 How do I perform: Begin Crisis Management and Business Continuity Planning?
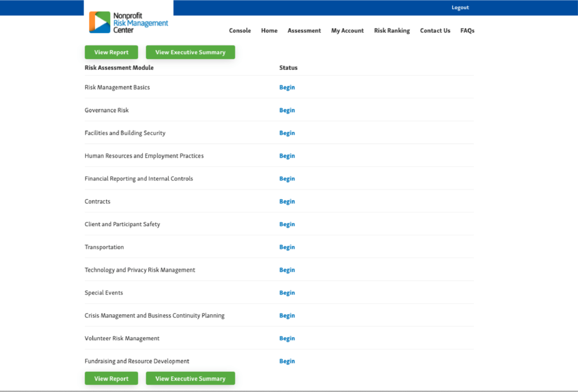[287, 315]
